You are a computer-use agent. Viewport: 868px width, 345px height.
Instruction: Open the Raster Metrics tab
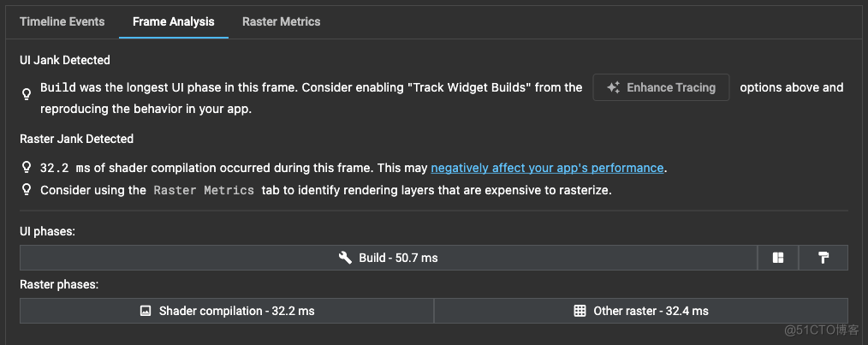coord(281,21)
